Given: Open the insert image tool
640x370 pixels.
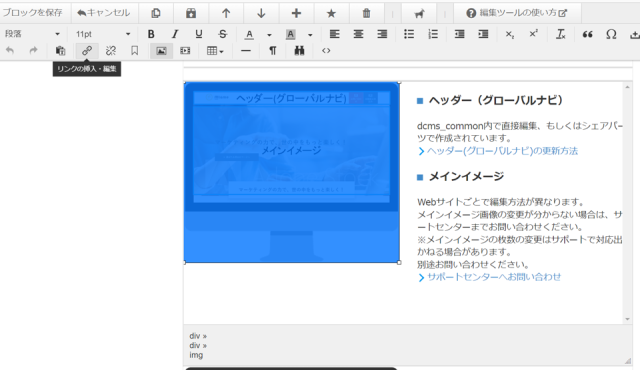Looking at the screenshot, I should pos(161,51).
